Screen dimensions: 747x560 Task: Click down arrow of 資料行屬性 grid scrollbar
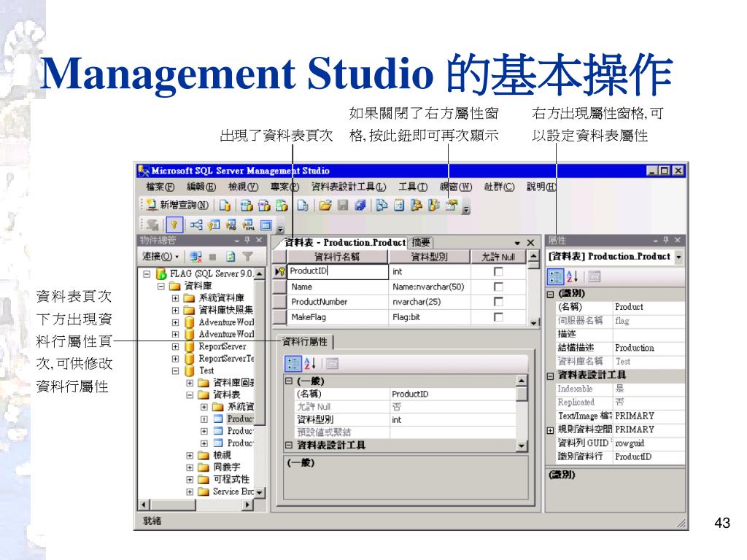[522, 446]
